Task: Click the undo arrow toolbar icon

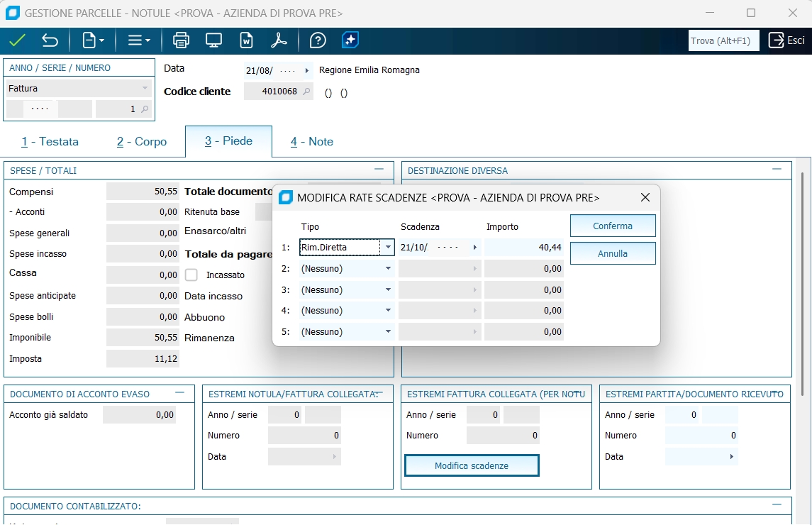Action: pyautogui.click(x=50, y=40)
